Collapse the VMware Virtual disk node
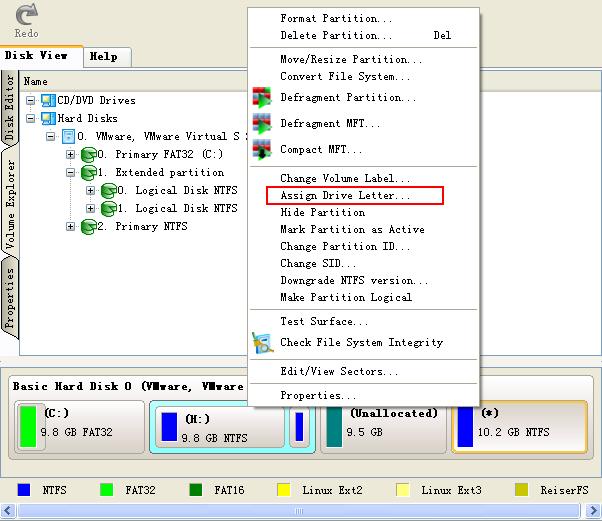The image size is (602, 521). [x=50, y=136]
